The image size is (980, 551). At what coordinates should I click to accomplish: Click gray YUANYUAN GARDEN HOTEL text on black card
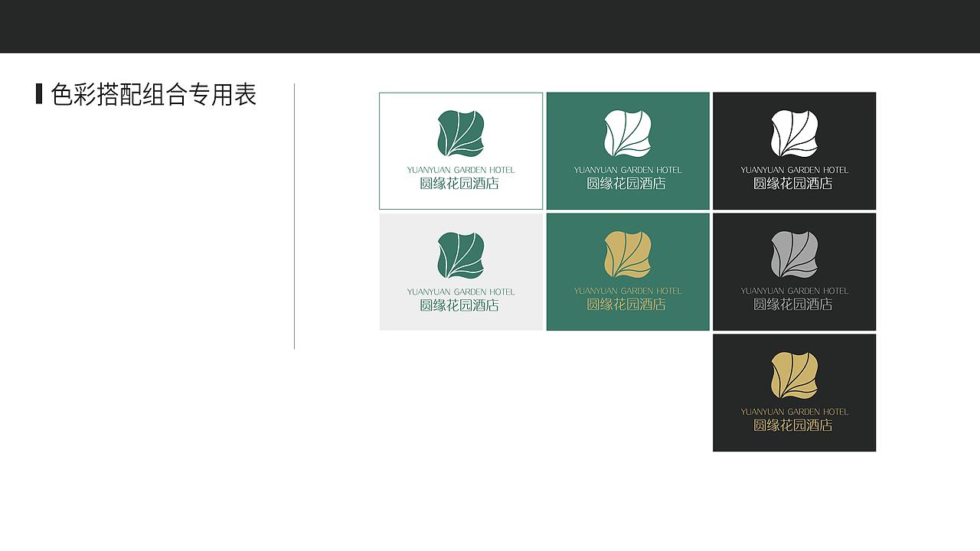[795, 291]
